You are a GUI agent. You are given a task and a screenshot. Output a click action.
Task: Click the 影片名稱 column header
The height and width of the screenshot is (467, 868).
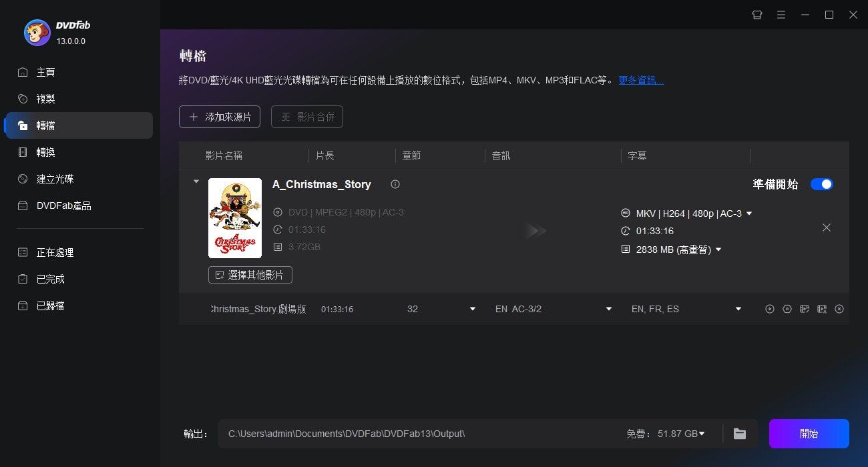[x=224, y=155]
